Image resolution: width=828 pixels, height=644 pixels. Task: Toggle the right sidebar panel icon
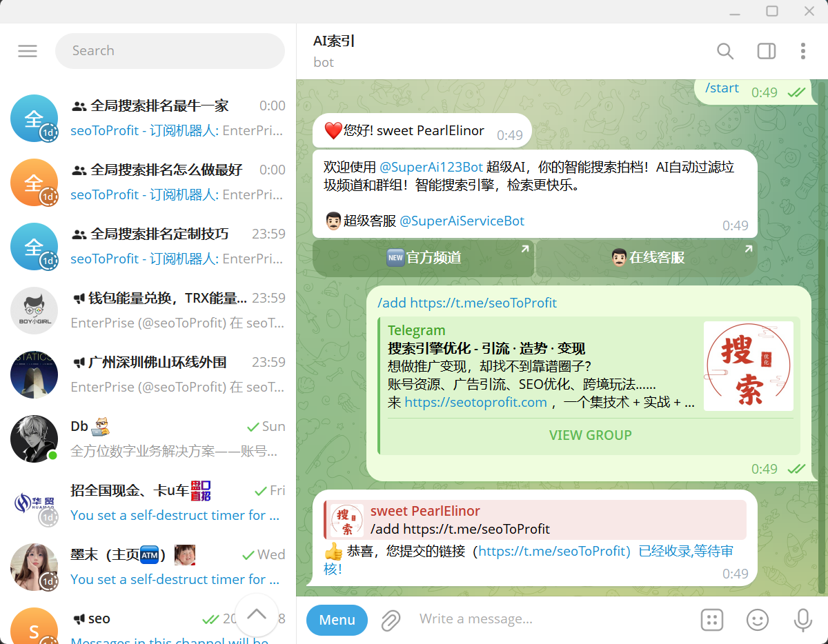pyautogui.click(x=766, y=51)
